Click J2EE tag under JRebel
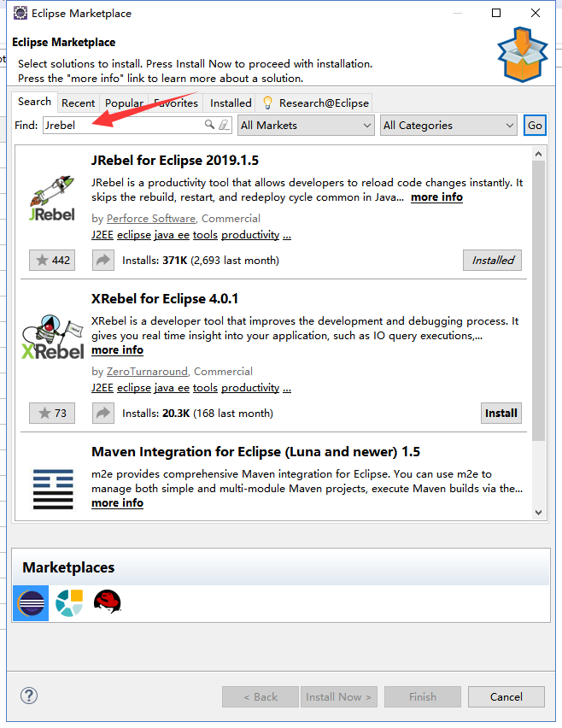The image size is (562, 728). coord(102,235)
